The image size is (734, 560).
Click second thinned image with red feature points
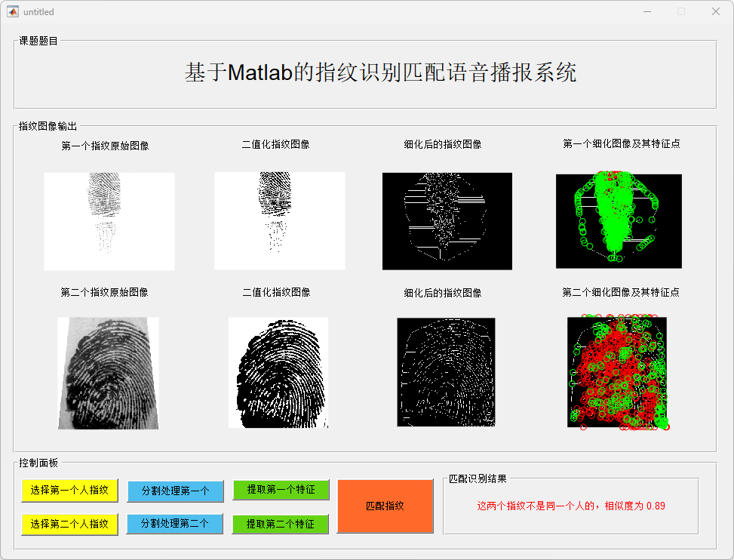pyautogui.click(x=619, y=372)
